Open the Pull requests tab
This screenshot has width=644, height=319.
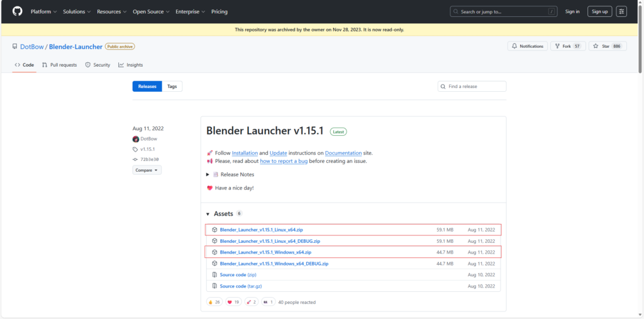pyautogui.click(x=59, y=65)
